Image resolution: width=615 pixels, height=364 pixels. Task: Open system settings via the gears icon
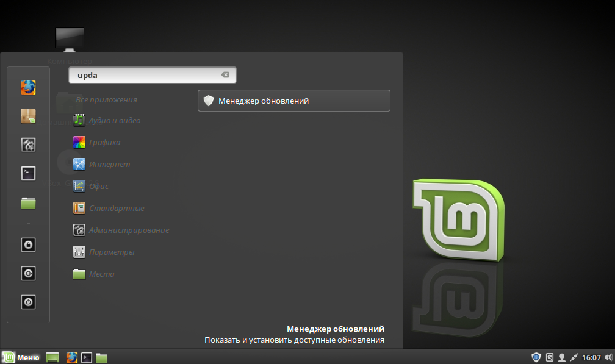(x=27, y=145)
